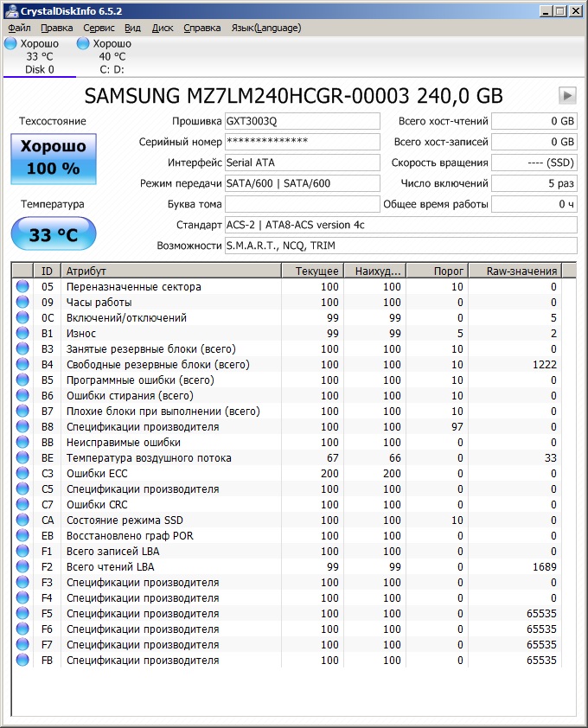
Task: Click the Прошивка field GXT3003Q
Action: (x=303, y=121)
